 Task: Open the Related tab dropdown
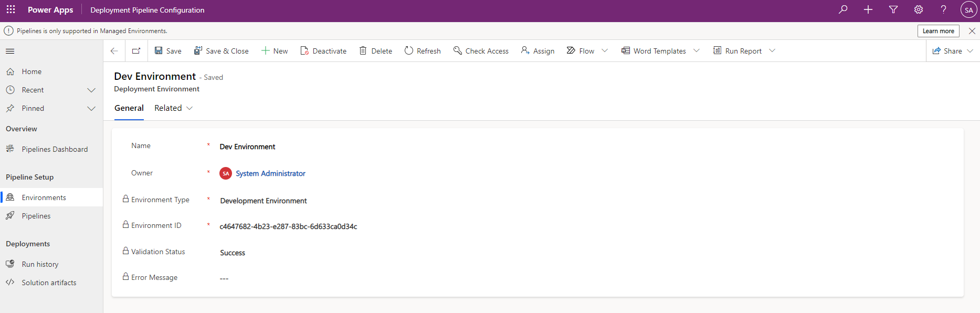[x=174, y=108]
